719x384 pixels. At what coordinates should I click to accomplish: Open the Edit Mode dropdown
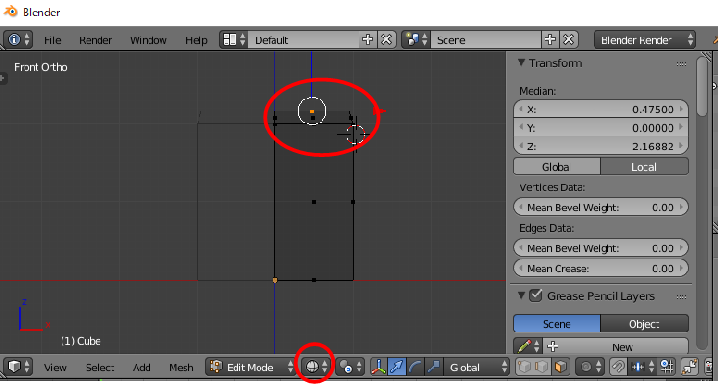click(250, 367)
